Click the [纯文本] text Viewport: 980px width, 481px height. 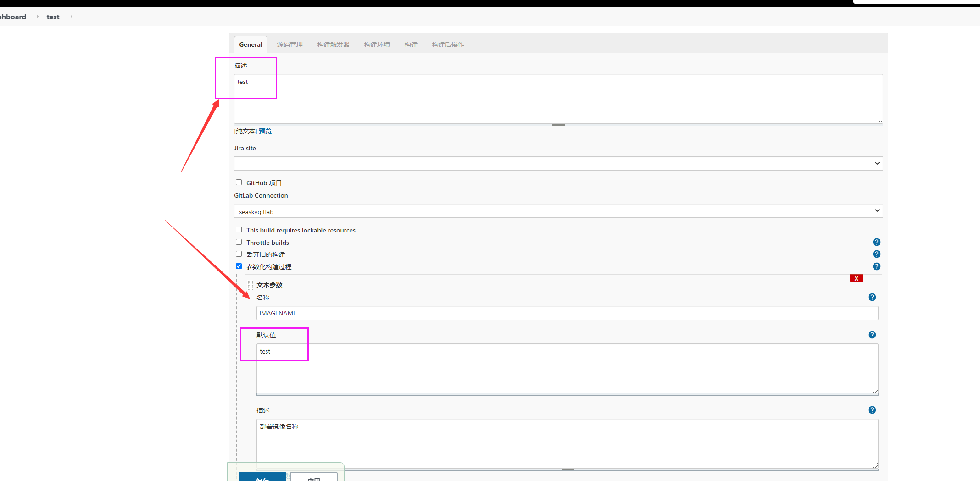(x=245, y=131)
